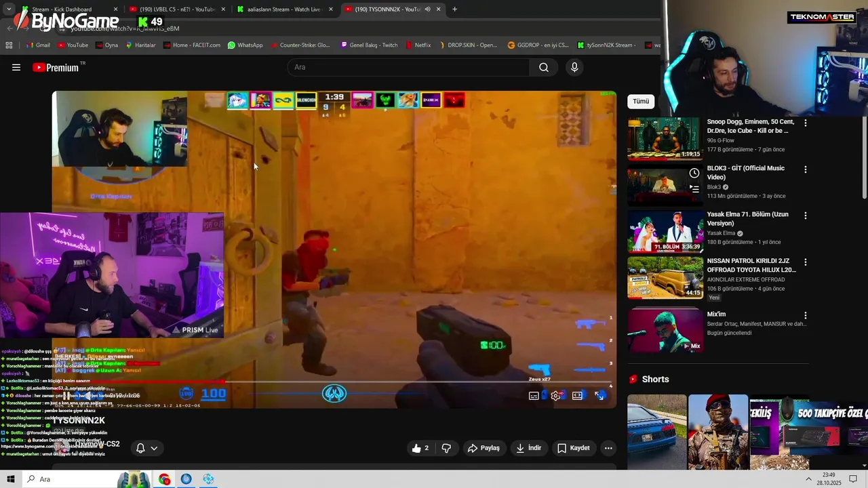Open options menu for BLOK3 video
868x488 pixels.
(x=806, y=169)
